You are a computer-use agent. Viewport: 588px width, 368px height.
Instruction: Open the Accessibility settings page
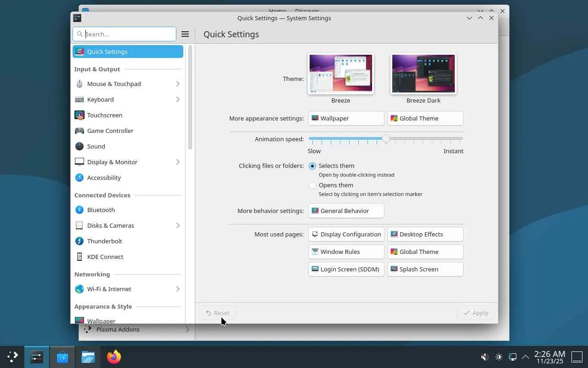pyautogui.click(x=128, y=178)
